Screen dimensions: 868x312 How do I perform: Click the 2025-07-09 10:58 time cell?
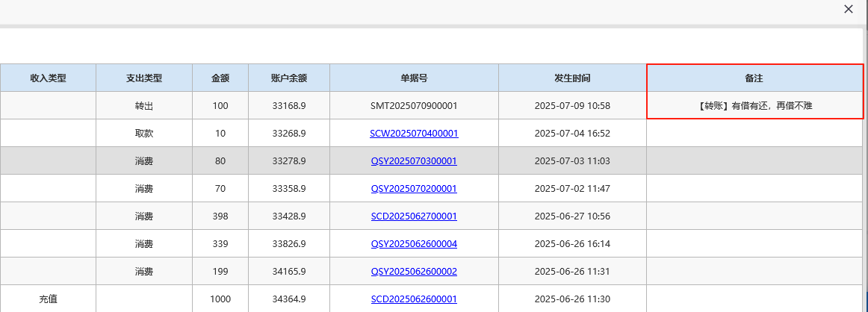pos(572,106)
